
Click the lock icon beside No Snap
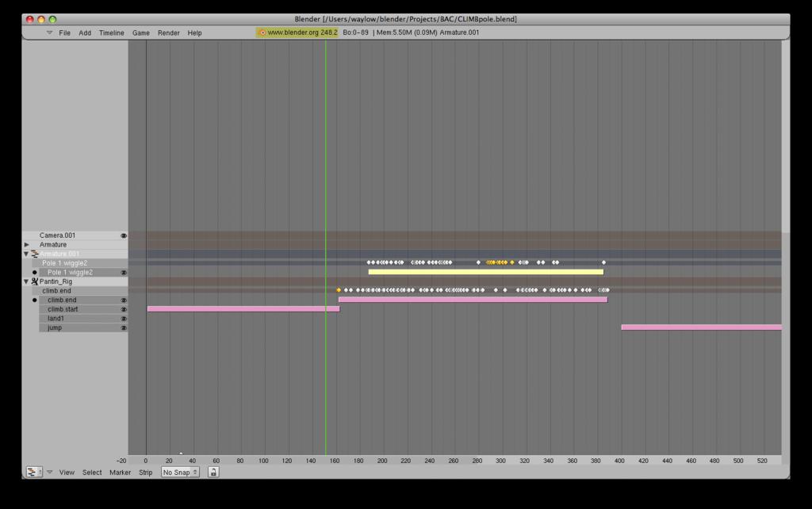click(213, 472)
